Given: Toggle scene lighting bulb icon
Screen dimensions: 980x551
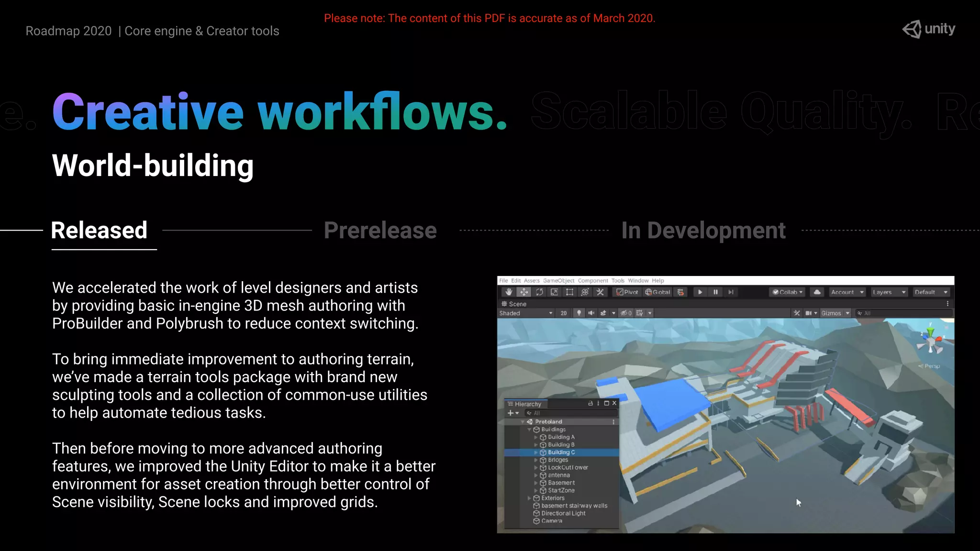Looking at the screenshot, I should pyautogui.click(x=579, y=313).
